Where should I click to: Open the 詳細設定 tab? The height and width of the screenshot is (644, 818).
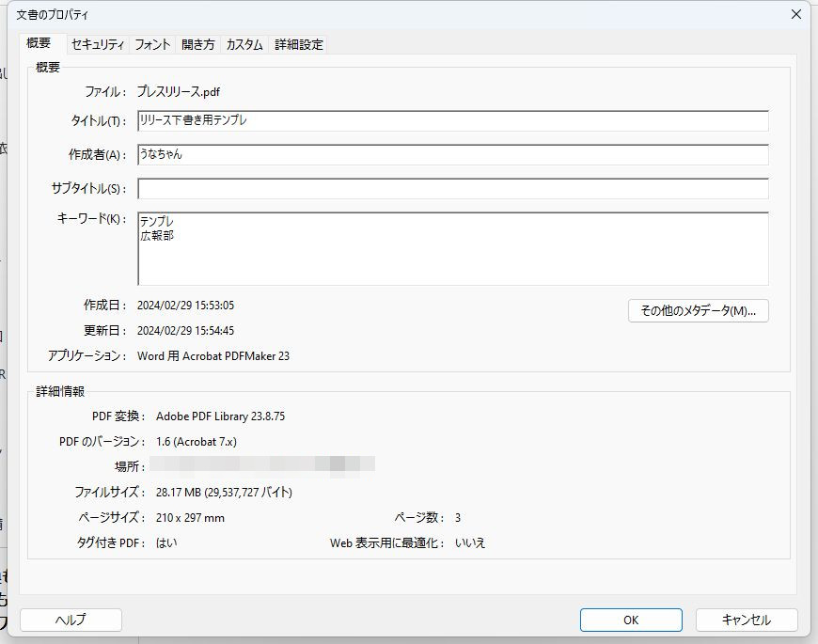click(x=299, y=44)
